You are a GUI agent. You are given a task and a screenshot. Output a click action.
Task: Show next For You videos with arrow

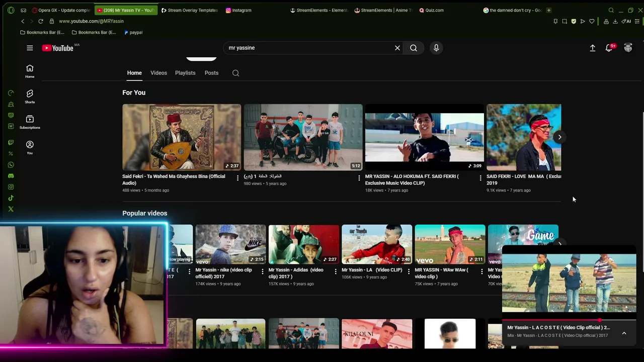point(559,137)
